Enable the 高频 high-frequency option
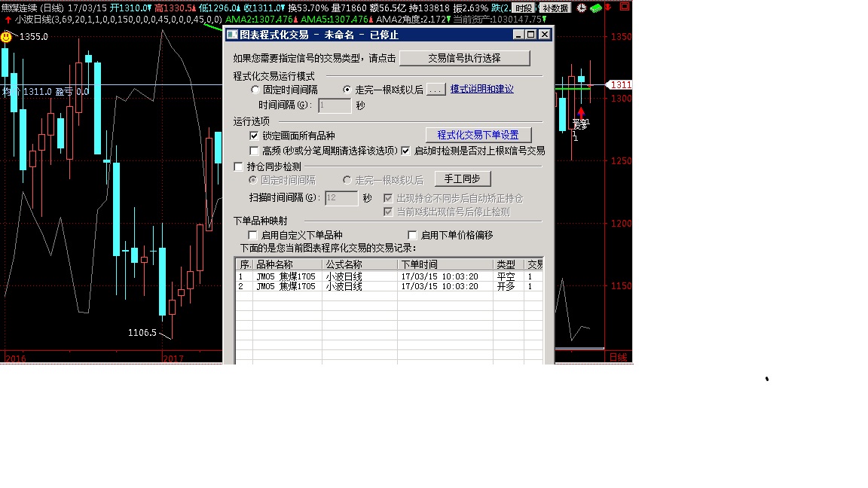Viewport: 868px width, 488px height. tap(254, 151)
